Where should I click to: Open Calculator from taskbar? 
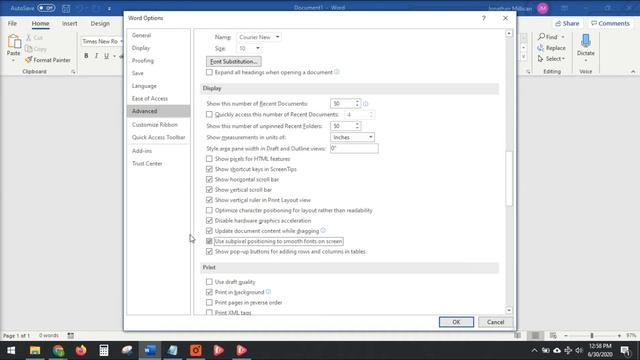(104, 350)
